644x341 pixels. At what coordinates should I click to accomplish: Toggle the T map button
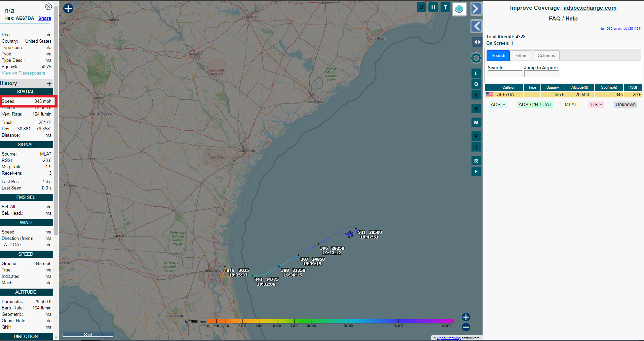(445, 7)
